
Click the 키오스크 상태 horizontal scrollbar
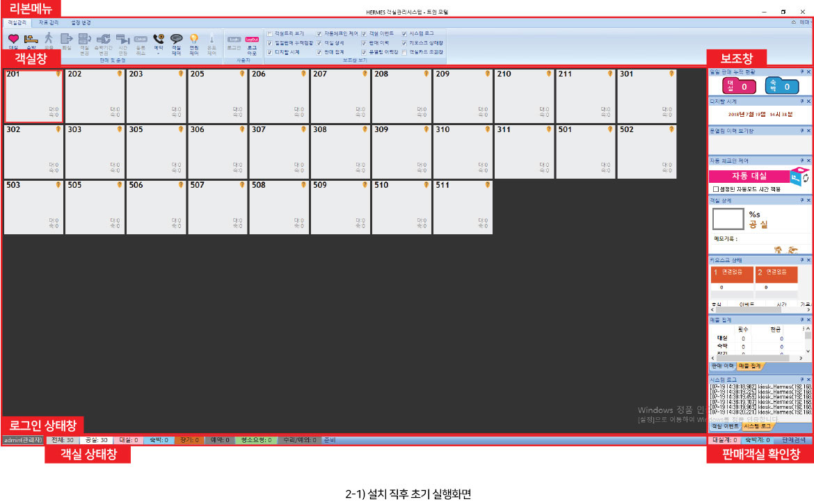pos(760,310)
